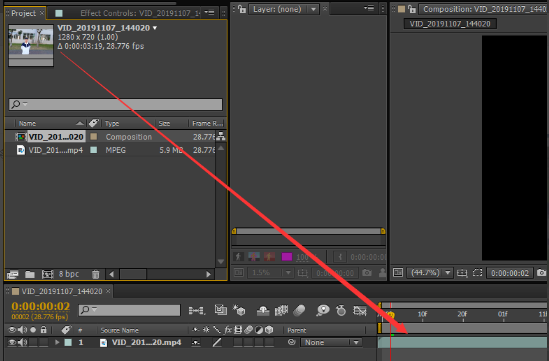Take snapshot with camera icon in Composition viewer
This screenshot has width=549, height=361.
pyautogui.click(x=541, y=272)
